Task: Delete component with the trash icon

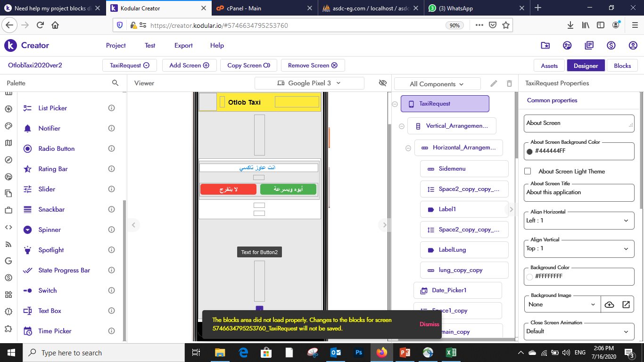Action: click(509, 83)
